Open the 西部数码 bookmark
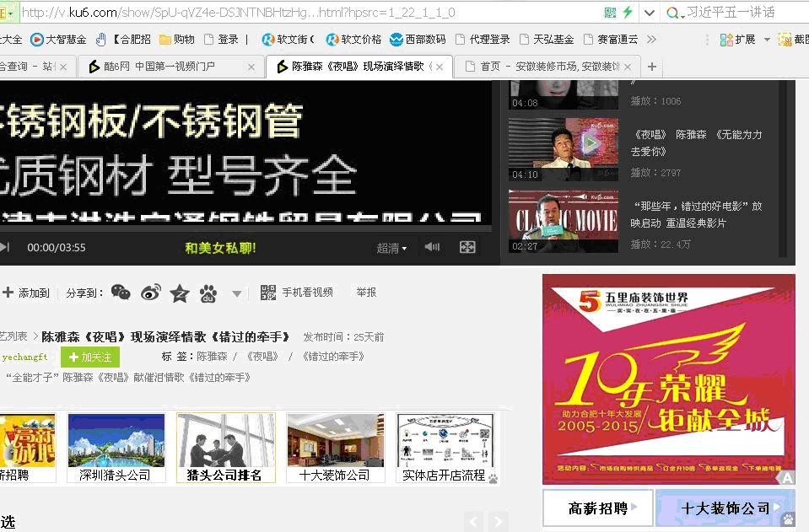 pos(418,39)
